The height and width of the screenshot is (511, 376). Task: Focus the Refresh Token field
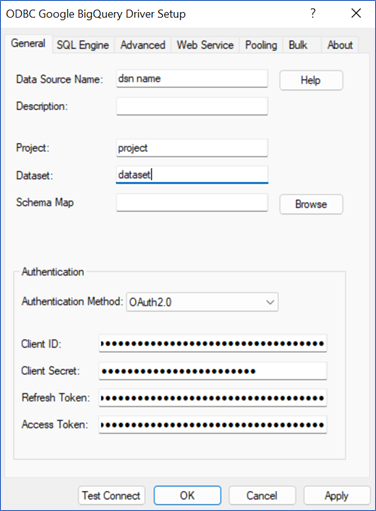click(x=213, y=398)
